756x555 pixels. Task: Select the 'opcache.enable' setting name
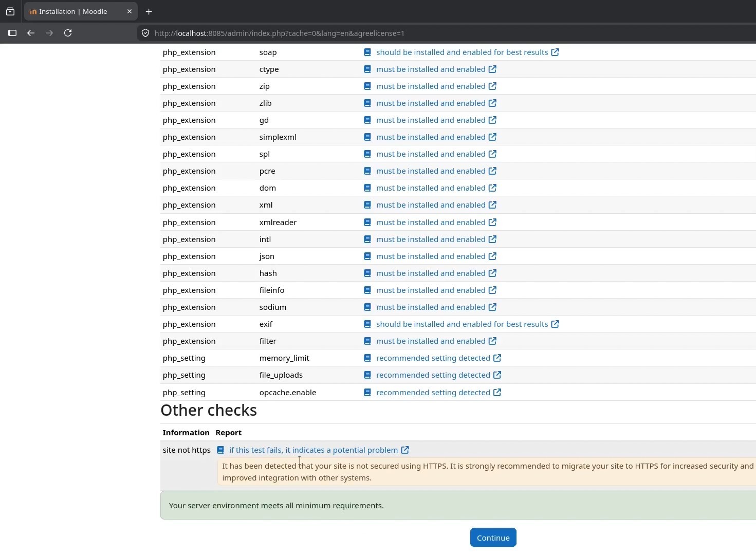pyautogui.click(x=288, y=393)
